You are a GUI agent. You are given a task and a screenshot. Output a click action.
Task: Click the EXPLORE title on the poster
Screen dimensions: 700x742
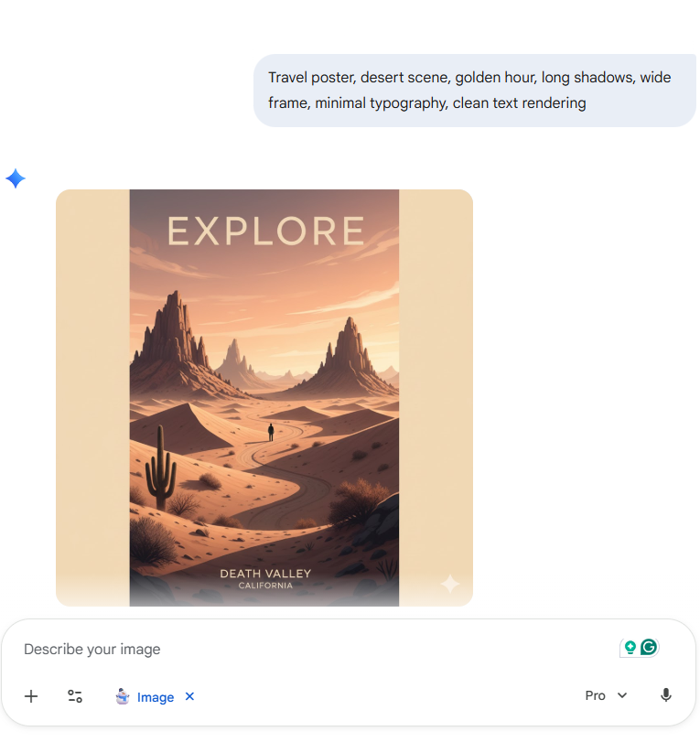click(x=265, y=231)
